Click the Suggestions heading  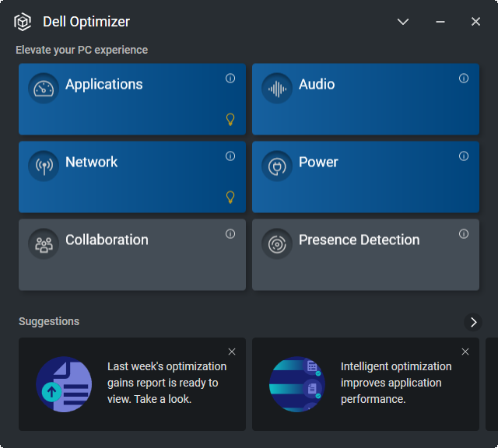(x=49, y=321)
